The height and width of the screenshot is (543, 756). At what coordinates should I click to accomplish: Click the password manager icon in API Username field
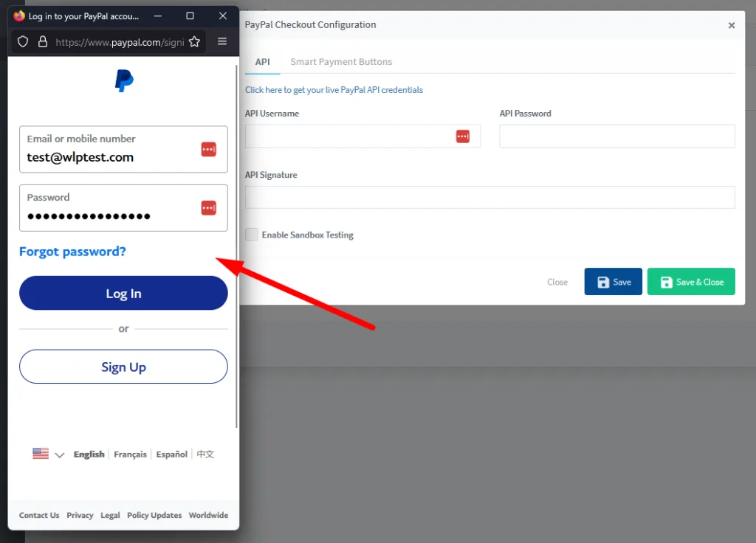click(x=463, y=136)
